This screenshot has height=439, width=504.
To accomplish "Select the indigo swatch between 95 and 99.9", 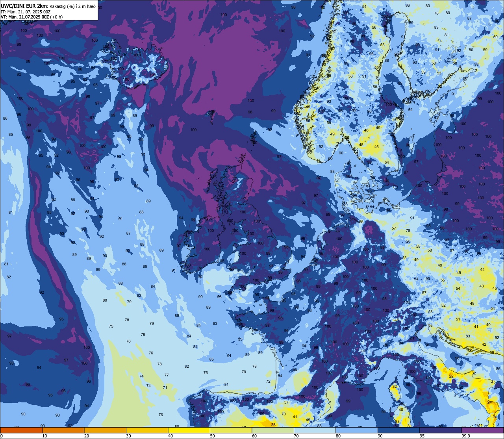I will [441, 430].
